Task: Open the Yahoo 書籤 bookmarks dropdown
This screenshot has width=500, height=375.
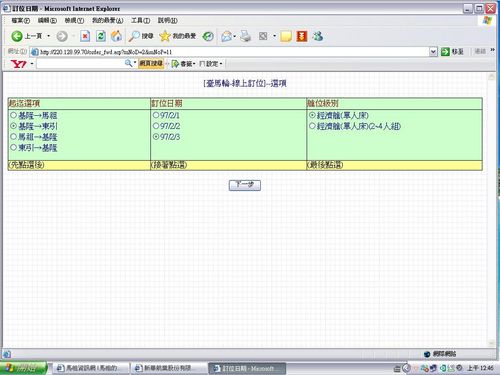Action: point(184,64)
